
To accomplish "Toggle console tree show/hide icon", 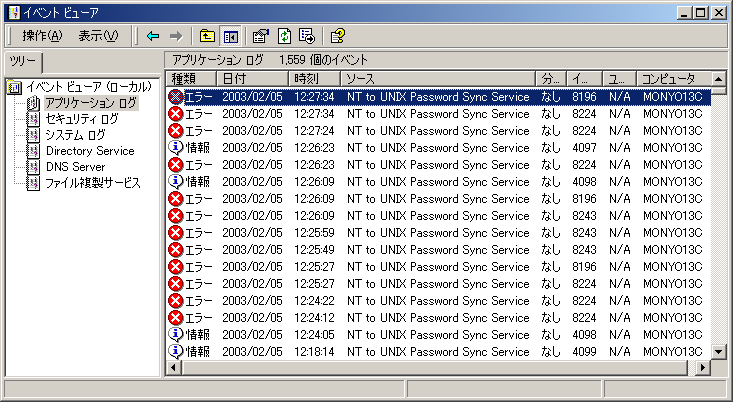I will 231,36.
